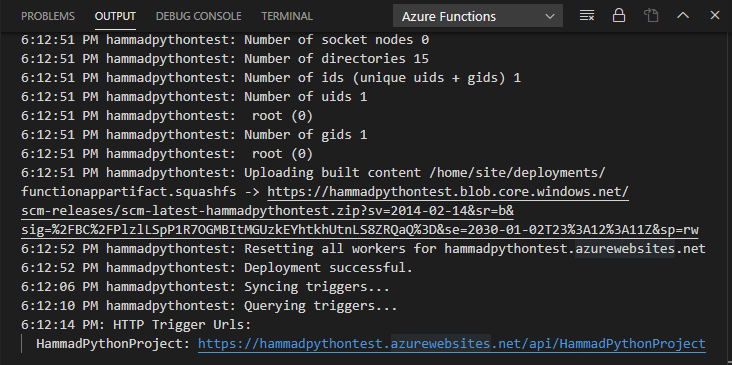Switch to the PROBLEMS tab
Viewport: 732px width, 365px height.
[x=48, y=16]
